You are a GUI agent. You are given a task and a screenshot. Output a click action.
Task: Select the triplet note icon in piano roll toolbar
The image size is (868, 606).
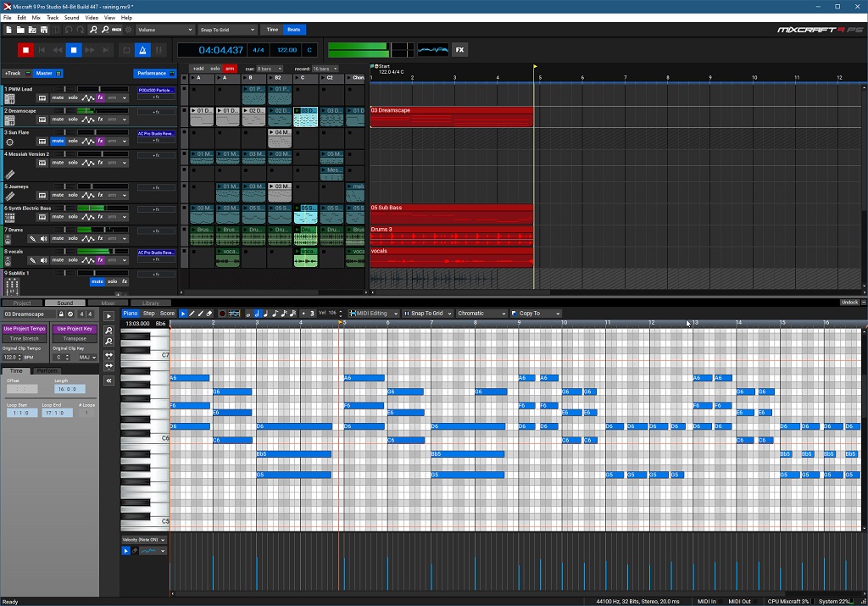(x=314, y=314)
